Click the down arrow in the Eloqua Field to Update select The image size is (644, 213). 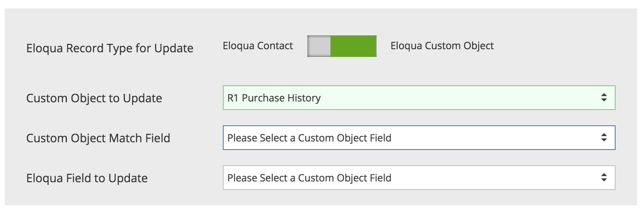(x=604, y=180)
